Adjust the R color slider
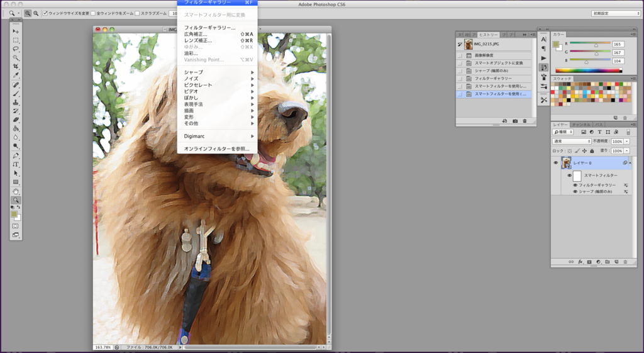Screen dimensions: 644x353 coord(596,45)
